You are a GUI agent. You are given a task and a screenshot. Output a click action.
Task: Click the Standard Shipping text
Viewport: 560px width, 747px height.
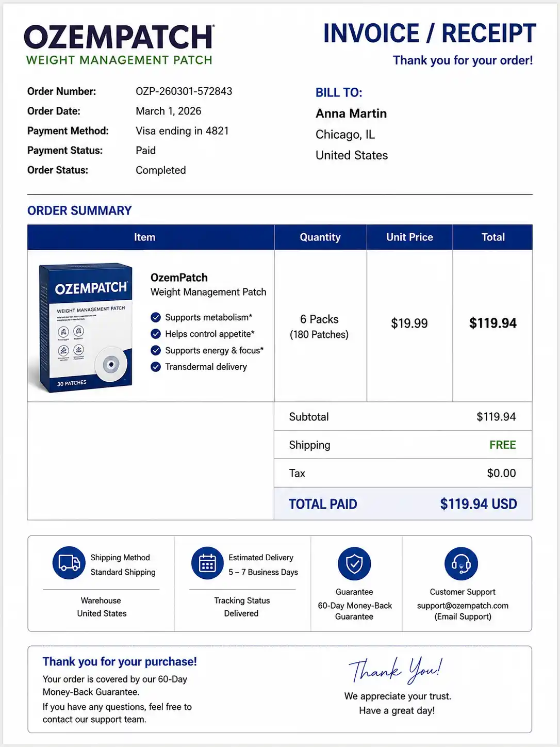(123, 572)
